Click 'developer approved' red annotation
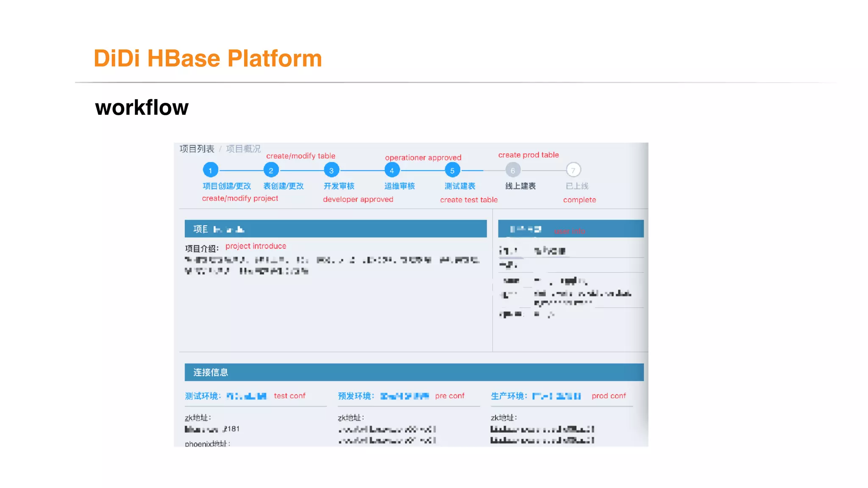The width and height of the screenshot is (868, 488). (x=358, y=200)
